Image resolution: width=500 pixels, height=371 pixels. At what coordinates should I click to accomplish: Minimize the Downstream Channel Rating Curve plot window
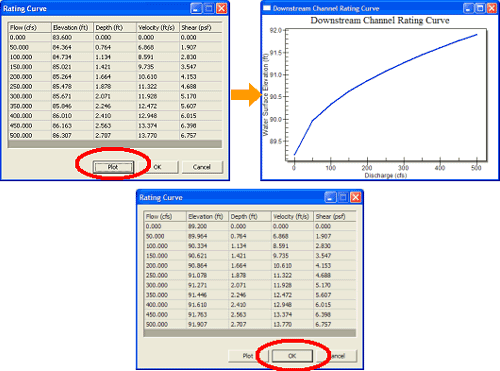pyautogui.click(x=468, y=8)
